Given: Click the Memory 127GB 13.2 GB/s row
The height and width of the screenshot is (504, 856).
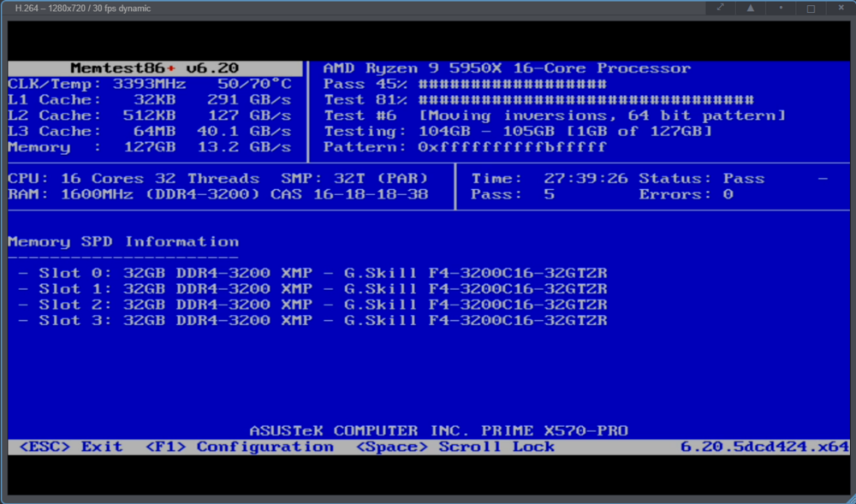Looking at the screenshot, I should pyautogui.click(x=150, y=147).
